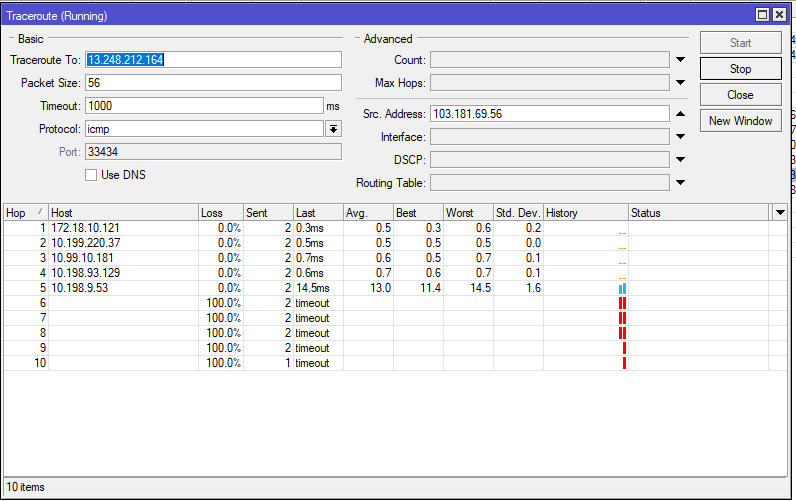Expand the Count field arrow

pyautogui.click(x=680, y=60)
